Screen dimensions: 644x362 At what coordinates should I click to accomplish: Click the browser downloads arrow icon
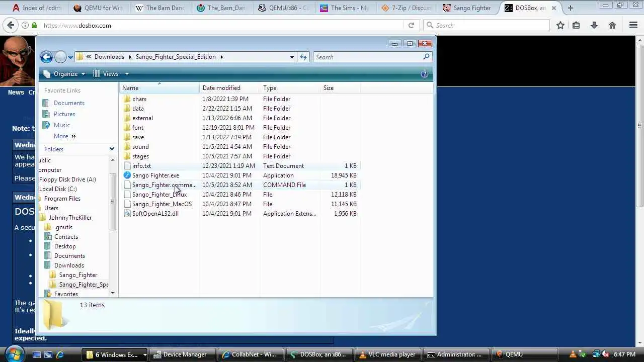(594, 25)
